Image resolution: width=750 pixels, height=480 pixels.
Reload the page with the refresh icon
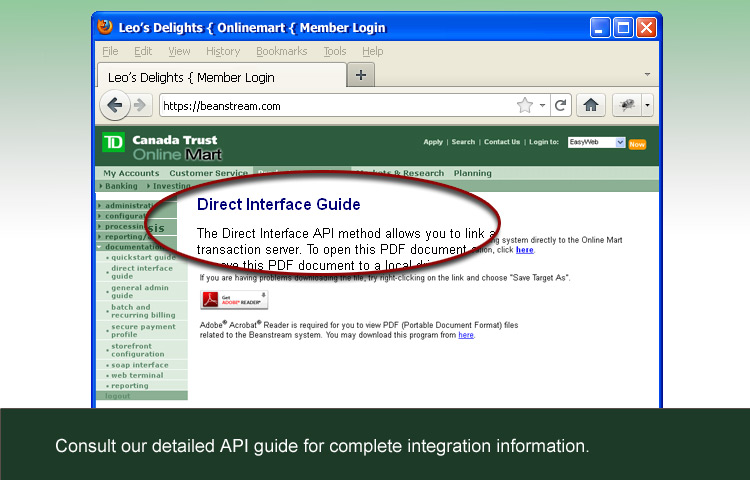pyautogui.click(x=561, y=105)
